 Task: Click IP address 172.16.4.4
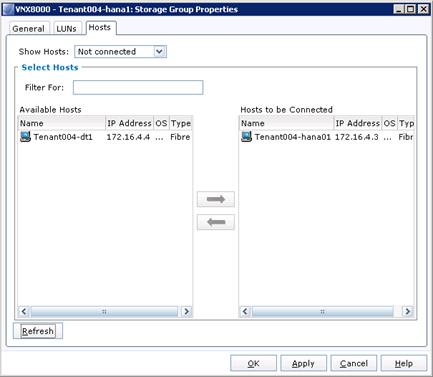click(128, 137)
